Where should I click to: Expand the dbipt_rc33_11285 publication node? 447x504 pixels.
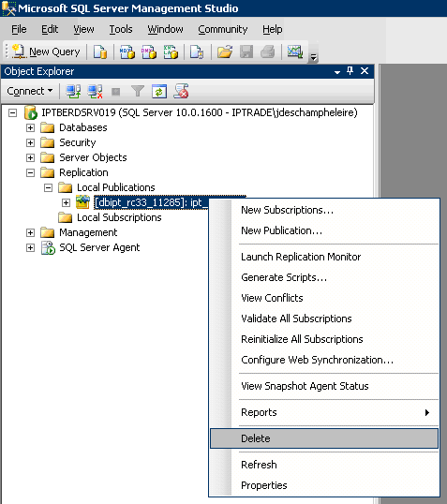point(66,202)
